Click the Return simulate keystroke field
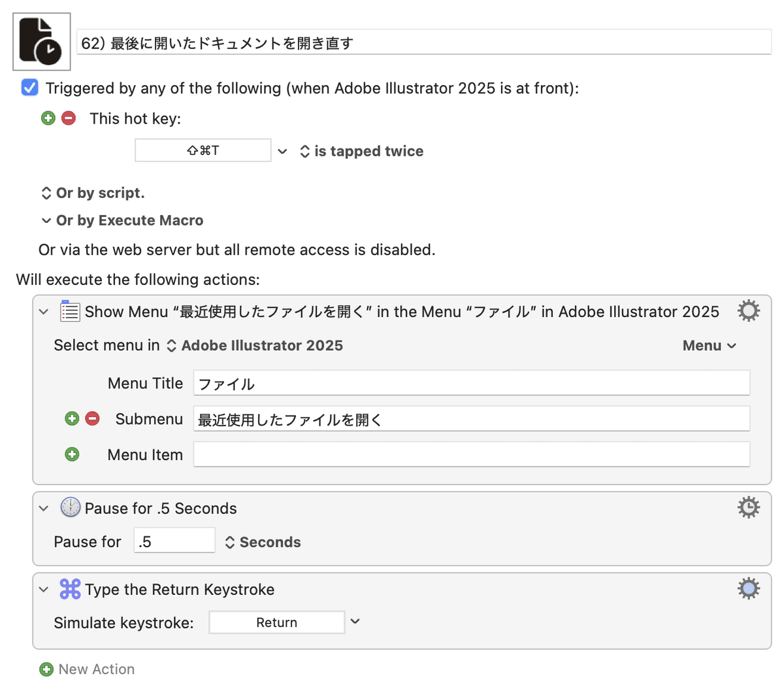Viewport: 784px width, 689px height. [277, 622]
